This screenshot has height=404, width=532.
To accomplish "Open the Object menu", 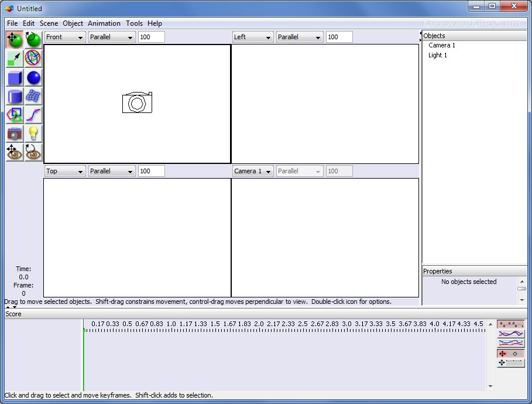I will point(73,23).
